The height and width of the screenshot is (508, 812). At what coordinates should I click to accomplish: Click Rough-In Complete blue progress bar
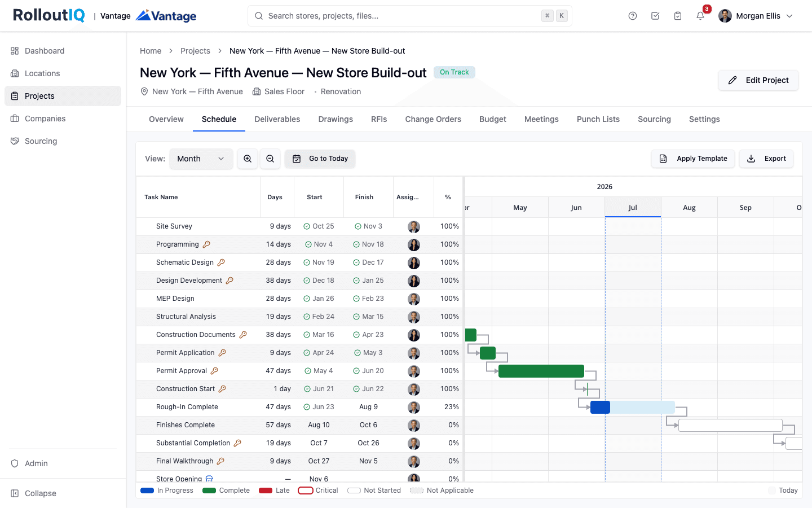coord(600,407)
